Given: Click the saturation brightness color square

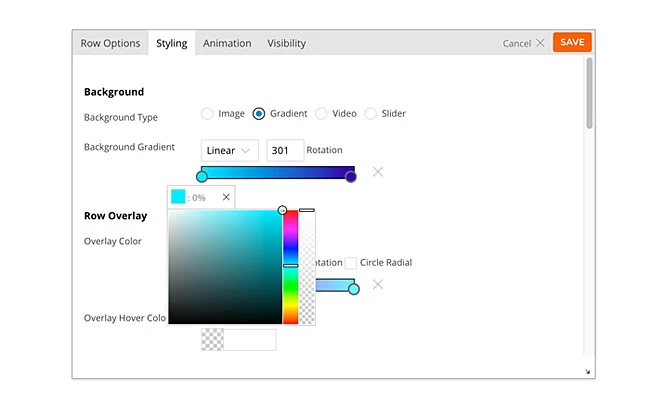Looking at the screenshot, I should pos(226,267).
